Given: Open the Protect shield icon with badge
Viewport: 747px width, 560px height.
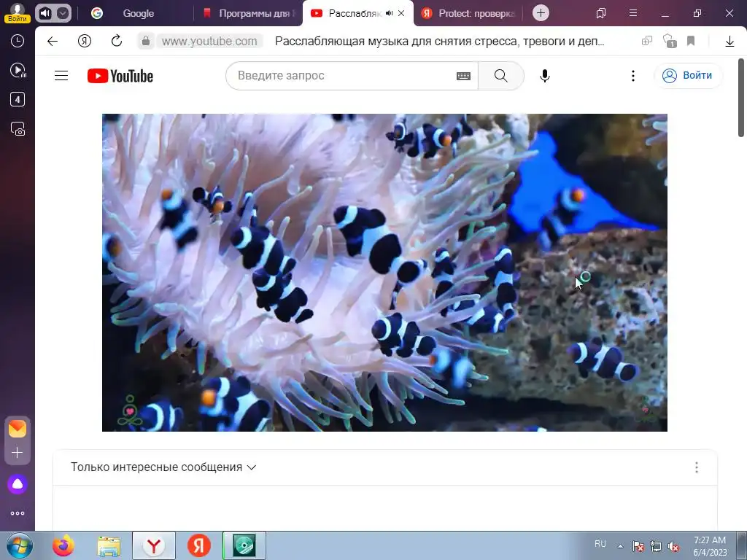Looking at the screenshot, I should [670, 41].
